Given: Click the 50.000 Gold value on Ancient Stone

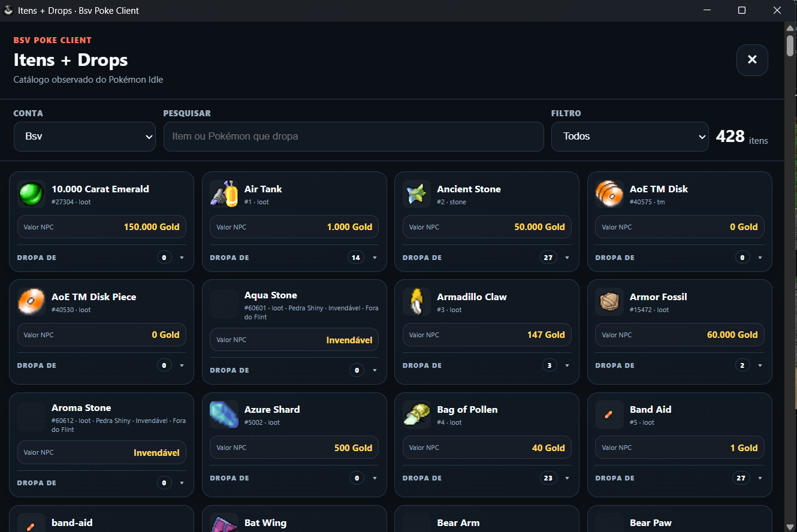Looking at the screenshot, I should tap(539, 227).
